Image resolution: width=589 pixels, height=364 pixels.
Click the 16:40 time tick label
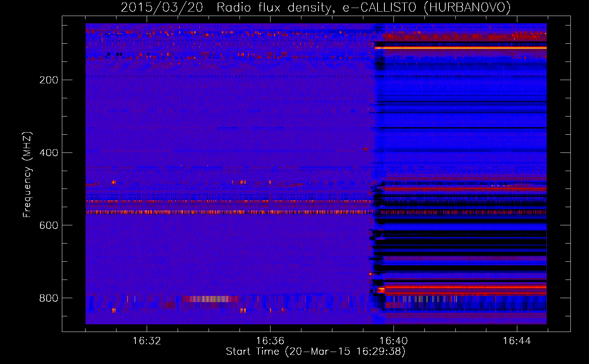tap(394, 341)
